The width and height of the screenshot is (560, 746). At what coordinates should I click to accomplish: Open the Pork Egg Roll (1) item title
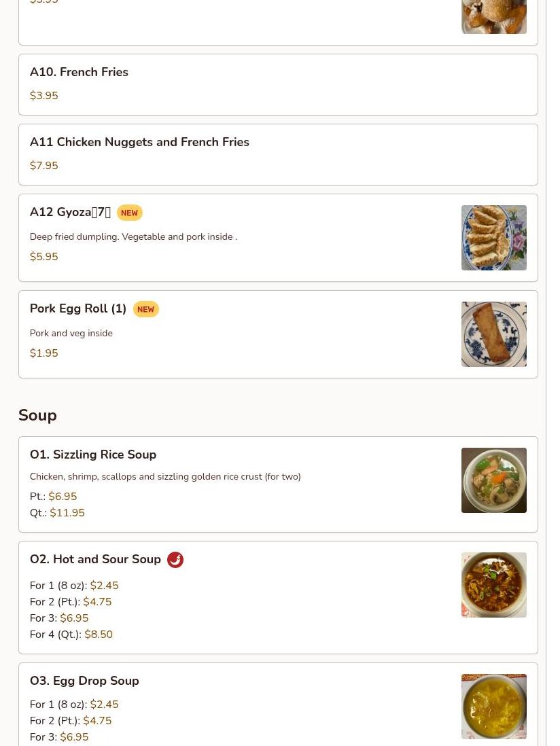pyautogui.click(x=78, y=308)
